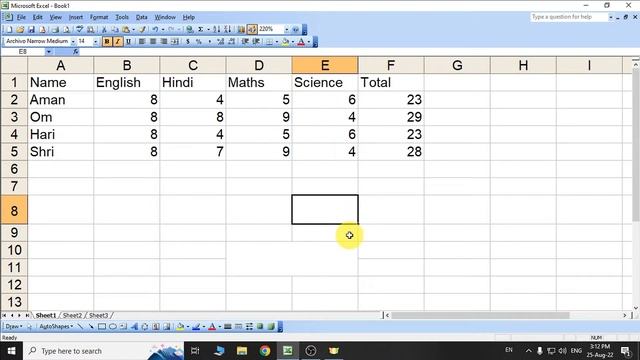Click the Font Color red A swatch
This screenshot has width=640, height=360.
point(301,41)
